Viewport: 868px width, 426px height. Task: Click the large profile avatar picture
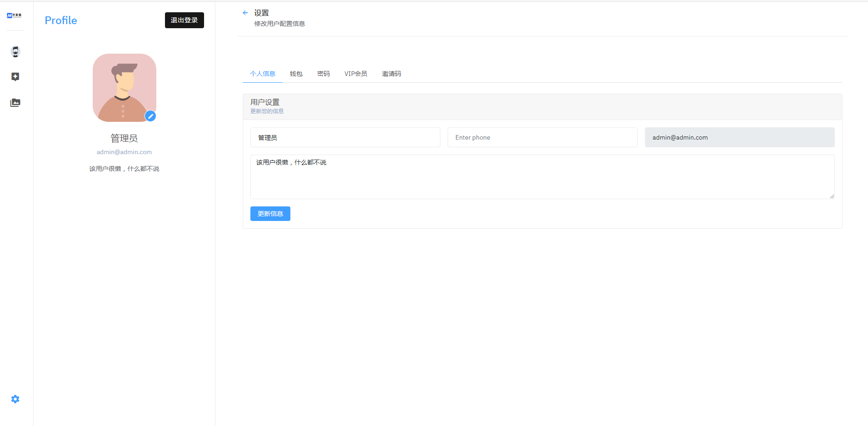click(125, 88)
